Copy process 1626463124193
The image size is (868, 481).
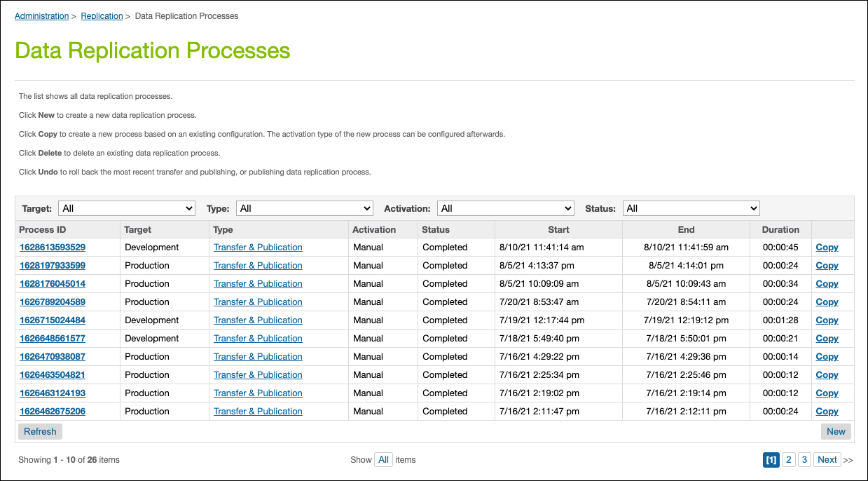[827, 393]
